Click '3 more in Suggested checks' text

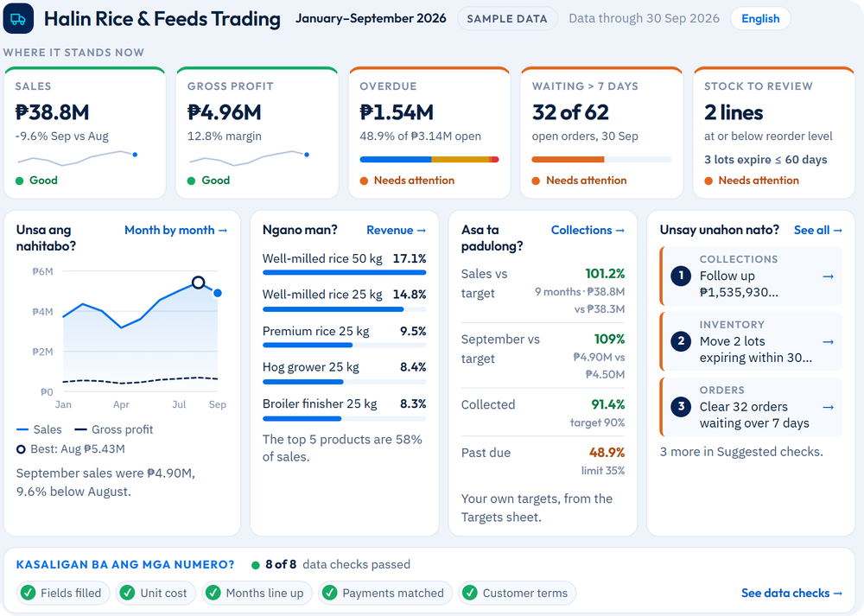coord(741,452)
